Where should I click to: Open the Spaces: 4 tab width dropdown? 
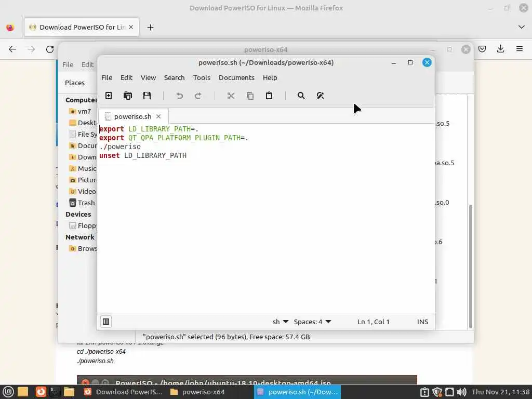312,322
